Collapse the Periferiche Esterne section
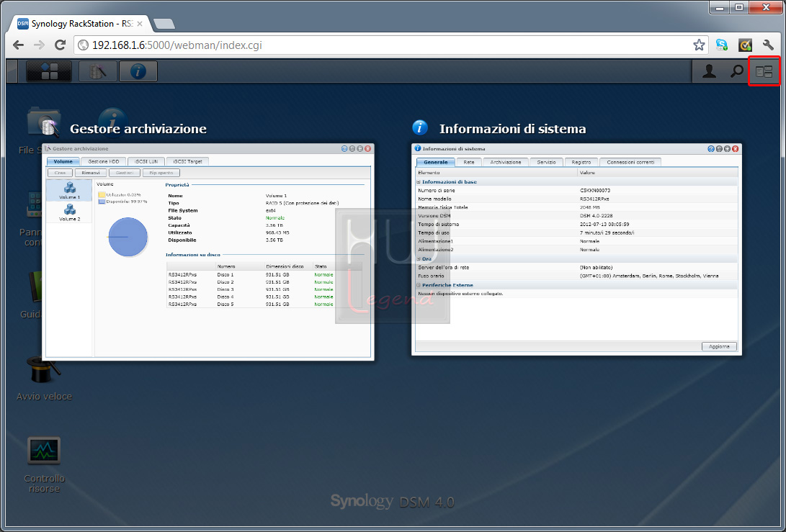 (x=419, y=285)
